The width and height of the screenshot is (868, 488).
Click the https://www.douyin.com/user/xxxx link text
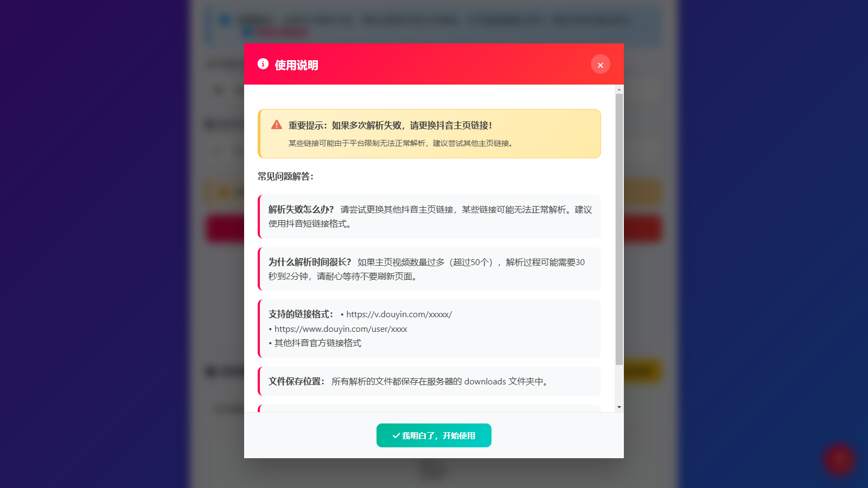341,329
